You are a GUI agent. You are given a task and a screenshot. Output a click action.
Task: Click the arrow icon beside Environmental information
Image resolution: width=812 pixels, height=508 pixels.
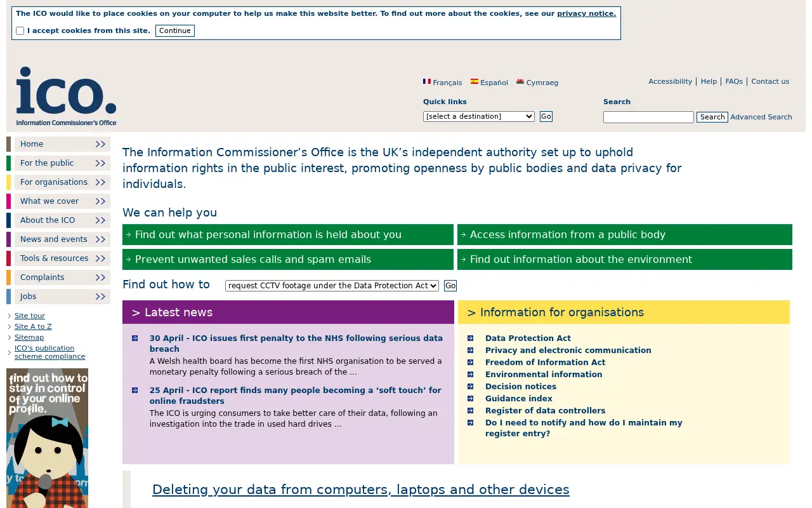pos(470,375)
